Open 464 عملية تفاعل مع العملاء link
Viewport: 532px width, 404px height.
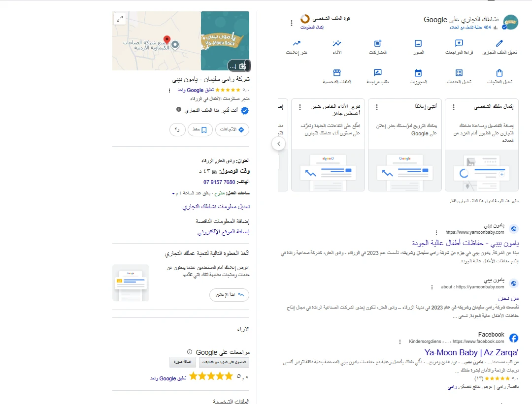click(x=470, y=28)
